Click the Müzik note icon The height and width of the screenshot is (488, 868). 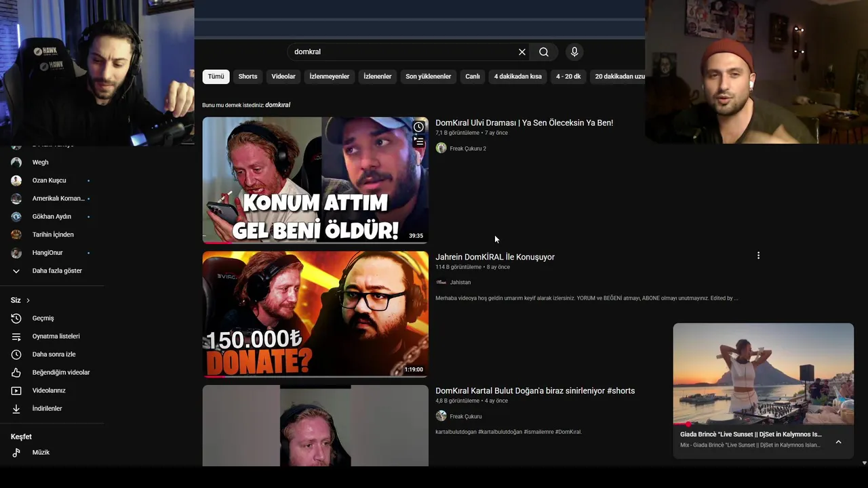(16, 453)
